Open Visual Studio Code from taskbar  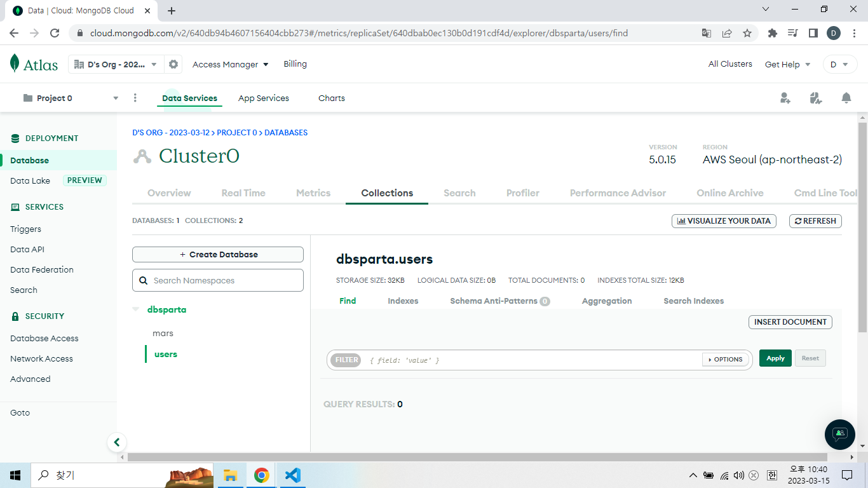pos(292,475)
